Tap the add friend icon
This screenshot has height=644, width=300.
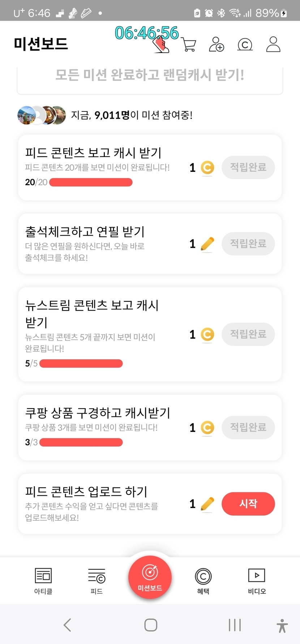pyautogui.click(x=217, y=45)
